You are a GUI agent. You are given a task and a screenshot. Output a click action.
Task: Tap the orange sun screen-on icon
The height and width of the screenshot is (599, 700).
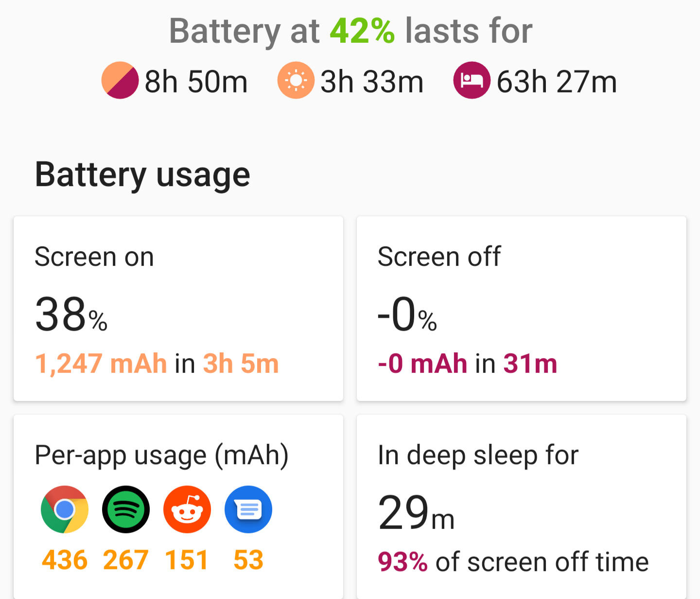click(x=296, y=80)
